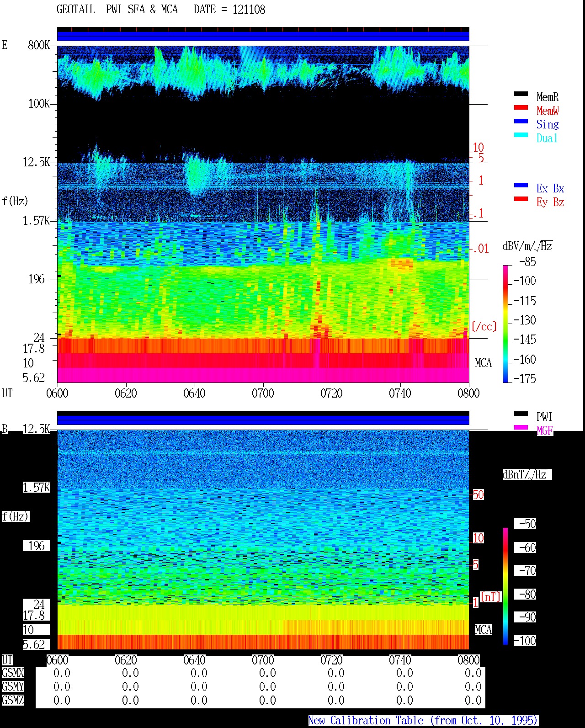Click the red MemW legend swatch
This screenshot has width=585, height=728.
pyautogui.click(x=521, y=108)
